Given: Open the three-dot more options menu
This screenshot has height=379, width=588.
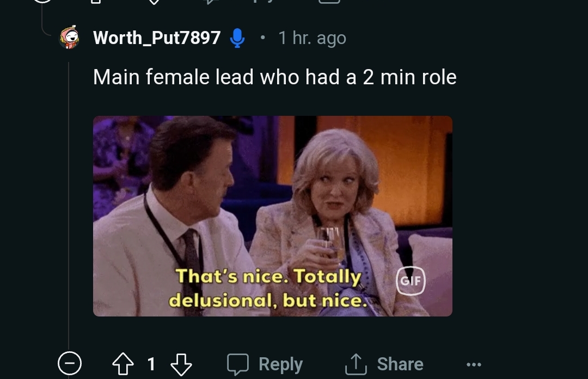Looking at the screenshot, I should 474,364.
